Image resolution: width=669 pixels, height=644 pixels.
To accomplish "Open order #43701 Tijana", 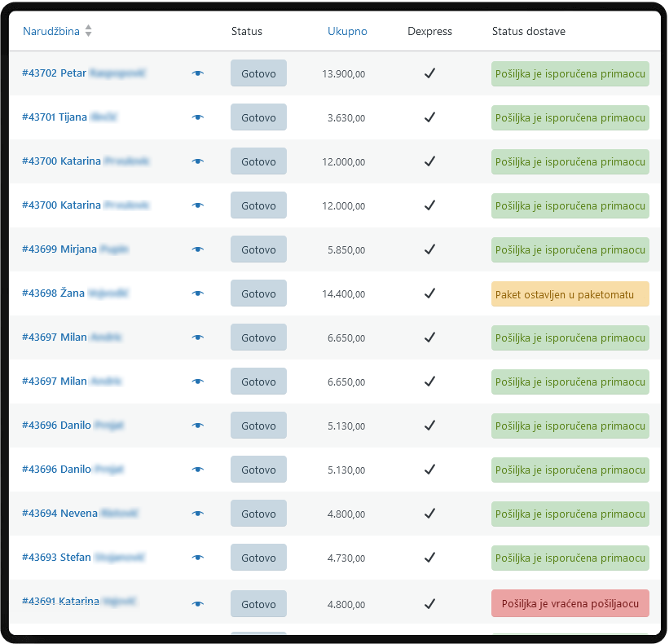I will pyautogui.click(x=69, y=117).
